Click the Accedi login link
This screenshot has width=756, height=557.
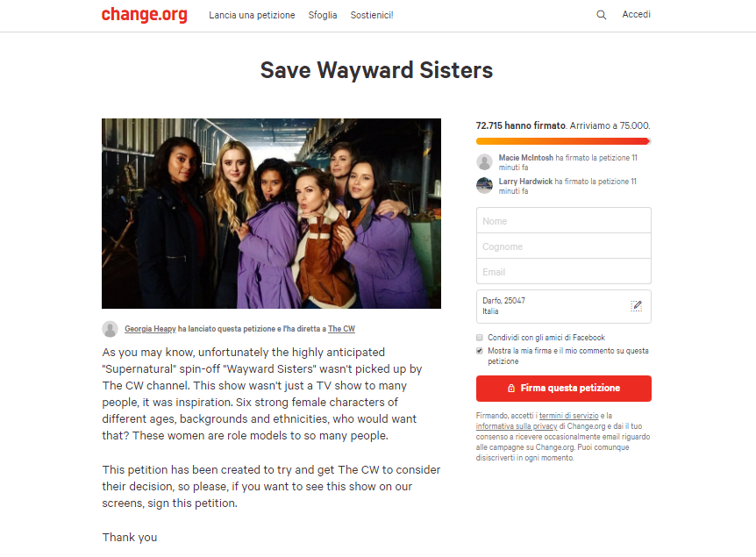tap(636, 14)
